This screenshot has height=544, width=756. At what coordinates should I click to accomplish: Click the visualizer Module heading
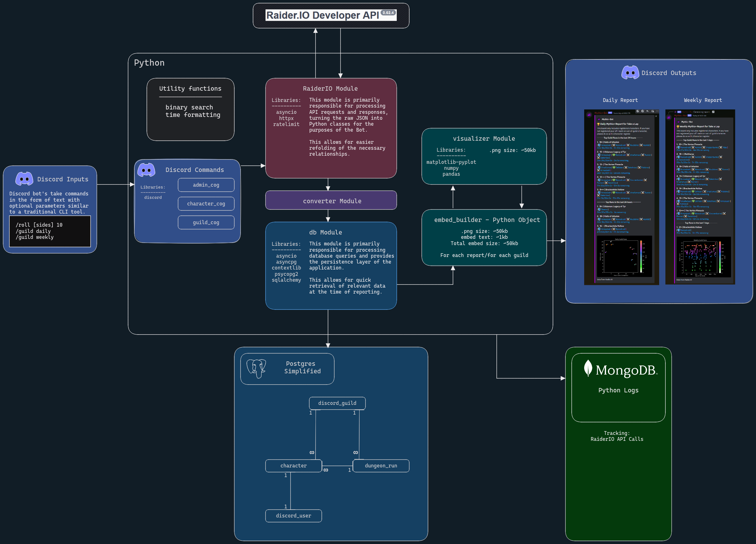click(x=484, y=139)
